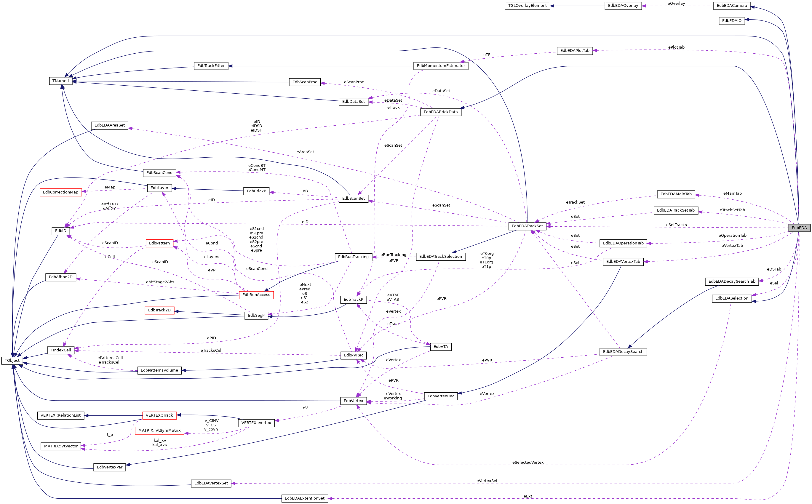Screen dimensions: 812x504
Task: Open the EdbEDASelection node
Action: (x=732, y=299)
